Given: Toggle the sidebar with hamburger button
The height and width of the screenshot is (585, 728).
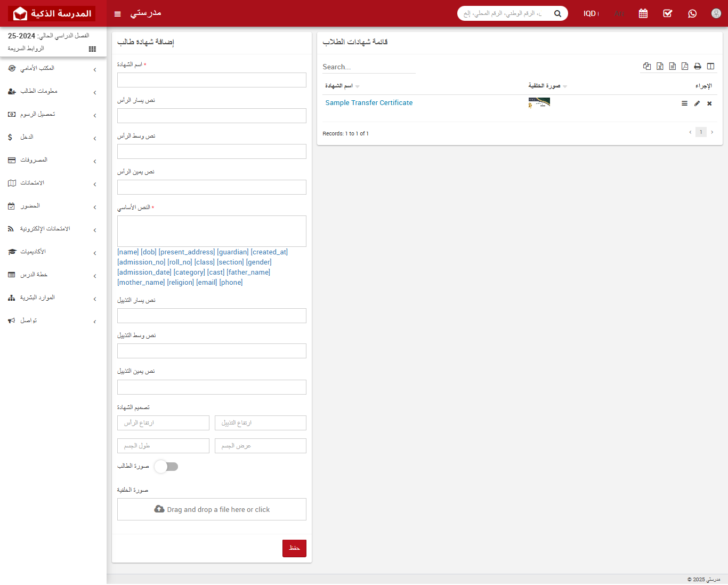Looking at the screenshot, I should coord(118,14).
